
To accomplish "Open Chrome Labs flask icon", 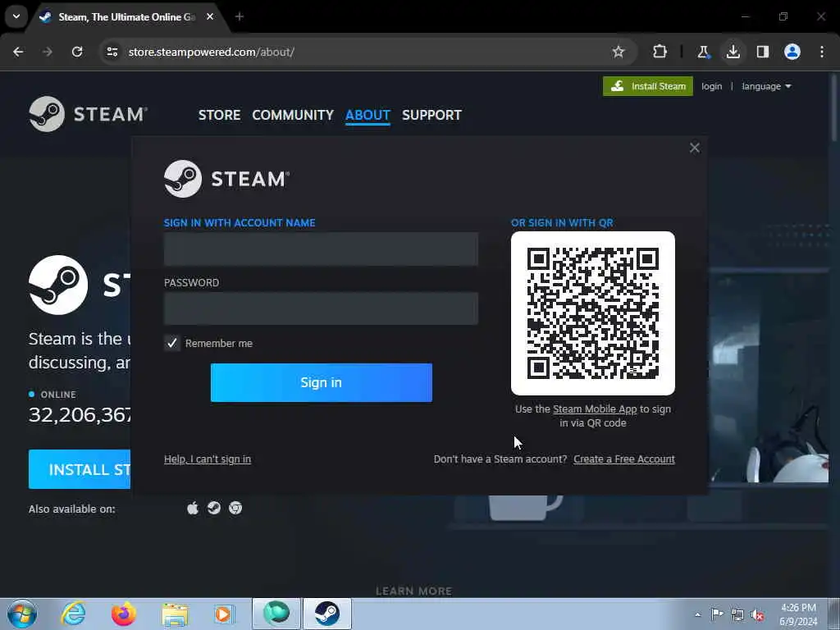I will pos(703,52).
